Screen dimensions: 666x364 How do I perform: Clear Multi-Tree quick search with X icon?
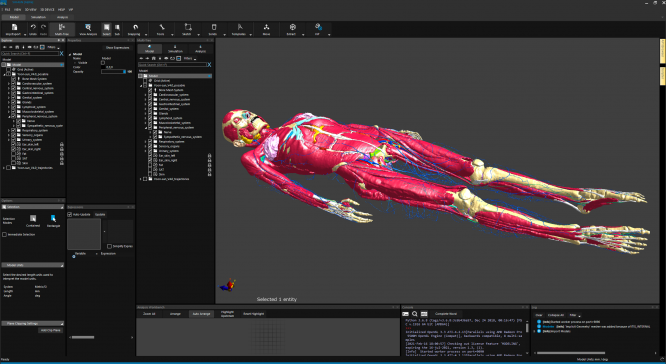(x=209, y=65)
